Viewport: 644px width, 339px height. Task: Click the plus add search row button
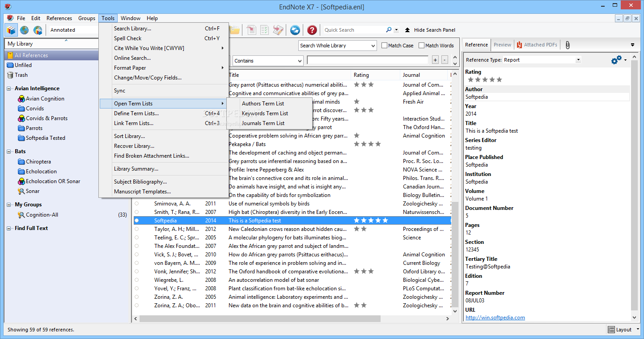click(x=435, y=60)
